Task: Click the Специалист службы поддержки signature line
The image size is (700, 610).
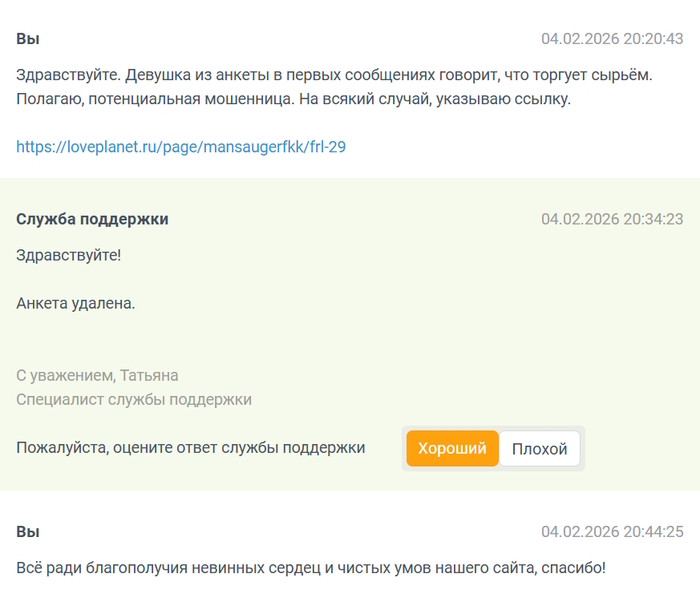Action: [x=134, y=400]
